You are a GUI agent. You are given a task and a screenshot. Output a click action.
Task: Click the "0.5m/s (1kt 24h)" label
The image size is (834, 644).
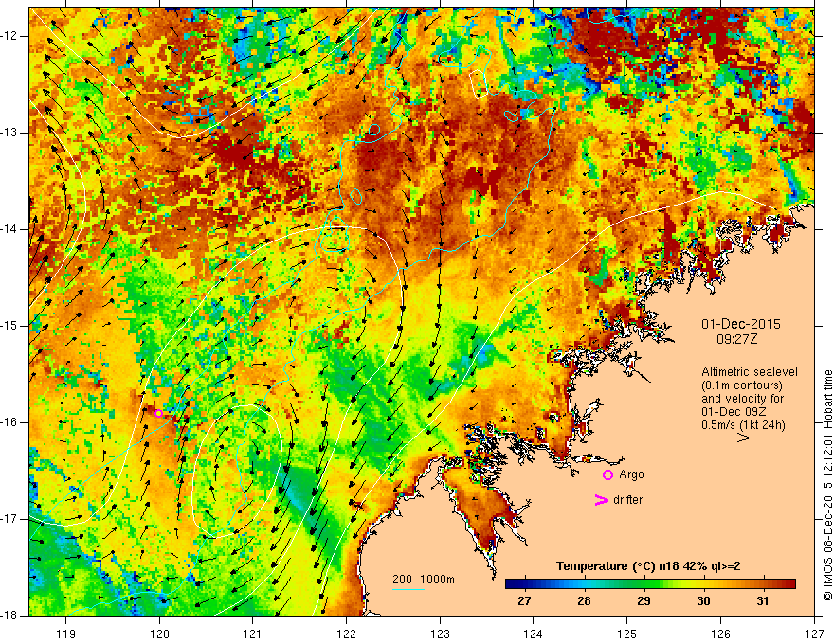click(x=743, y=425)
